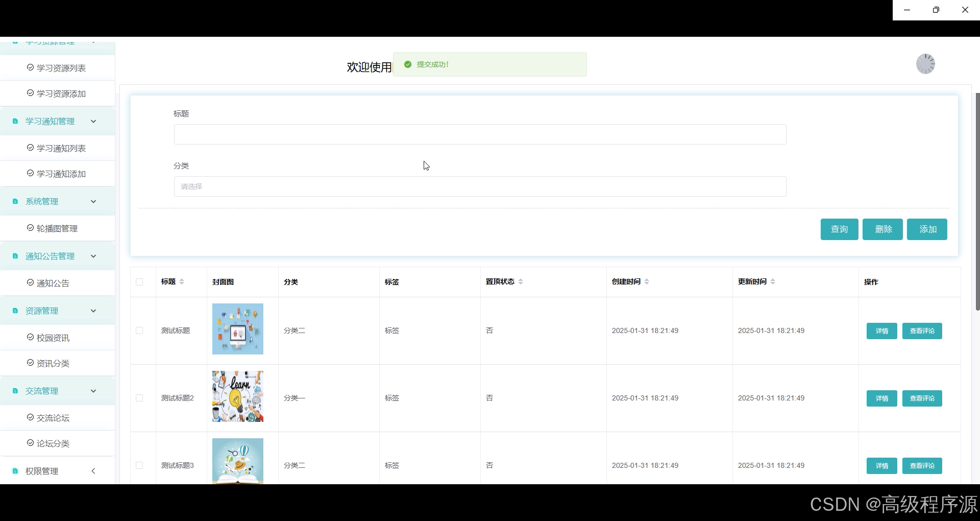980x521 pixels.
Task: Tick the select-all checkbox in table header
Action: tap(139, 282)
